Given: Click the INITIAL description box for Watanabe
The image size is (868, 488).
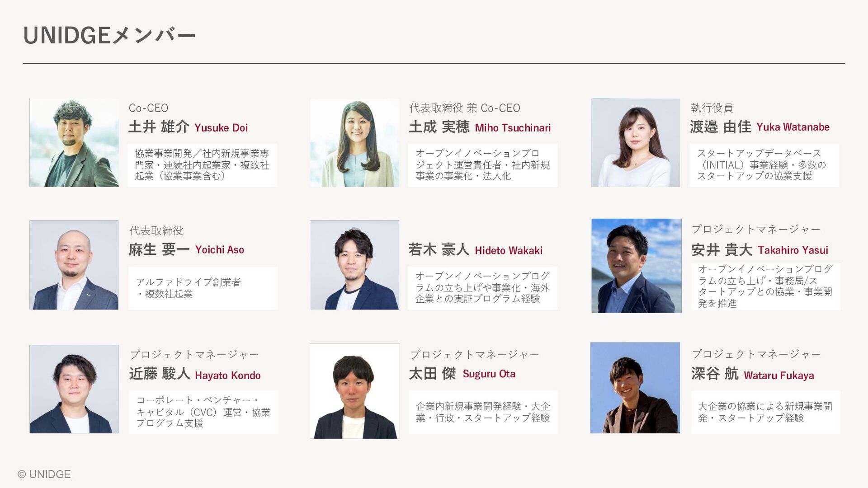Looking at the screenshot, I should click(764, 165).
